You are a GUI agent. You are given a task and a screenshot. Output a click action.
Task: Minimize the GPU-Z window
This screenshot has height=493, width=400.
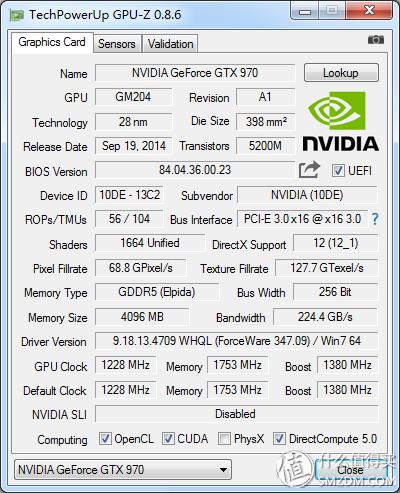(305, 12)
